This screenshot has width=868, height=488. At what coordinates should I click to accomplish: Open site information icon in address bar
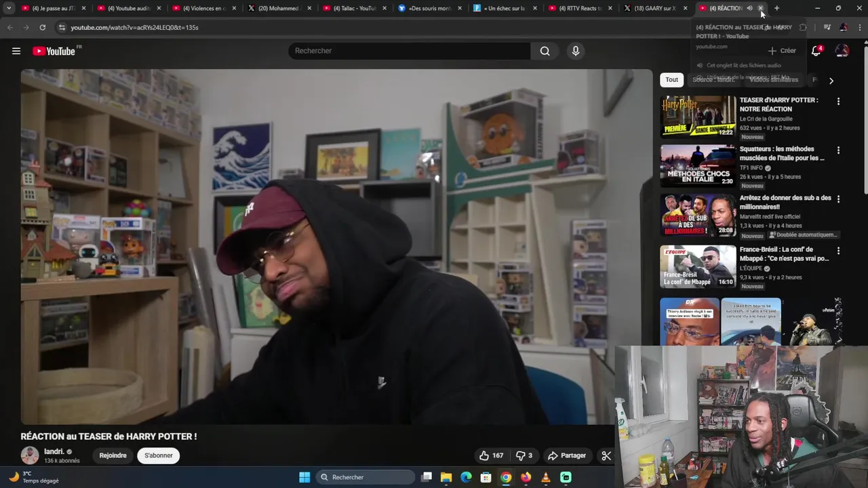click(62, 27)
